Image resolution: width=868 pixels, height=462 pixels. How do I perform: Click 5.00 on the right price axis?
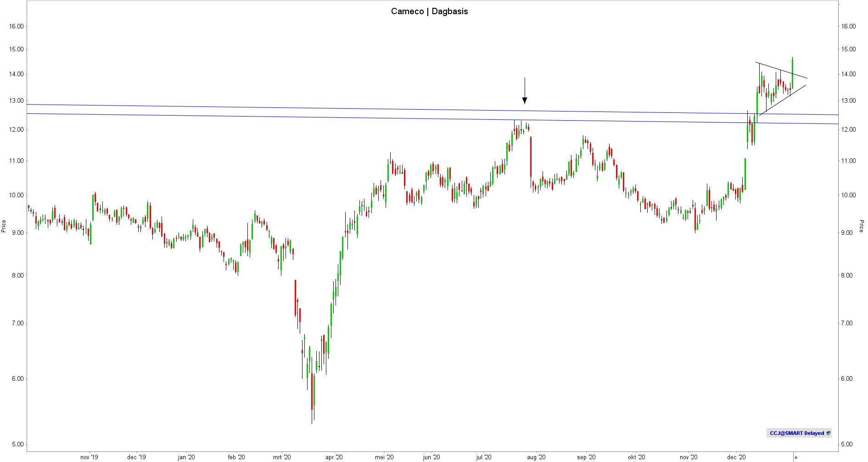point(847,444)
